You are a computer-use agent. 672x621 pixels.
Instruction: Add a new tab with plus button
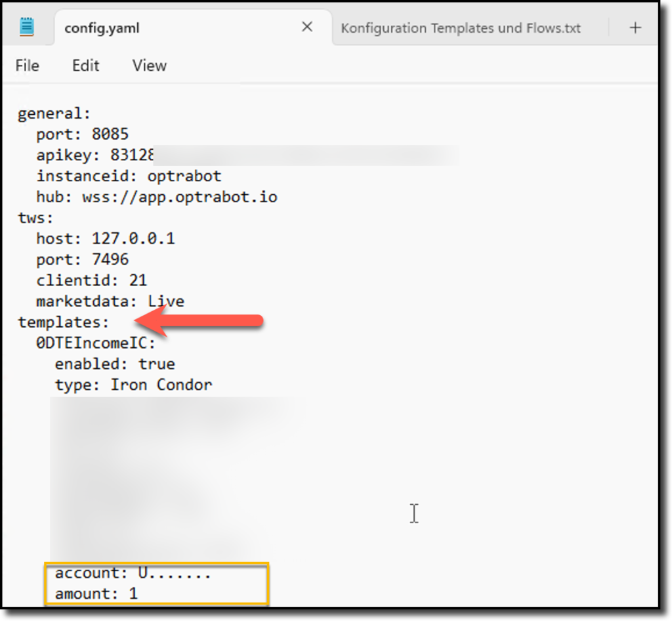coord(635,28)
